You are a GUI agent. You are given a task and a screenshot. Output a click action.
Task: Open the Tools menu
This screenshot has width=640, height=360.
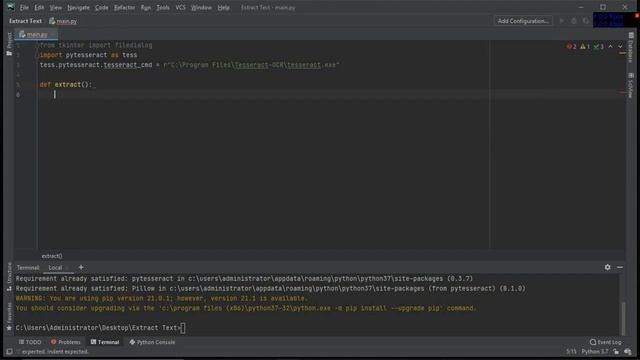coord(163,7)
